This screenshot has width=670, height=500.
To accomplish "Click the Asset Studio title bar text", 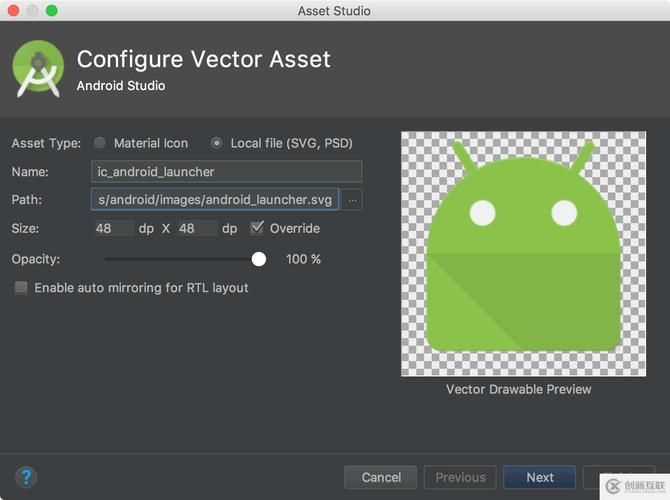I will tap(334, 11).
